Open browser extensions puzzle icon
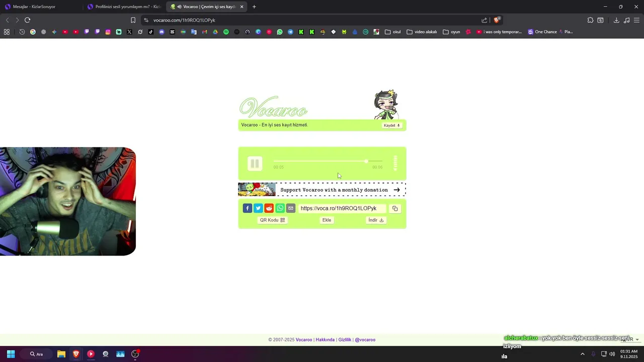The image size is (644, 362). 590,20
